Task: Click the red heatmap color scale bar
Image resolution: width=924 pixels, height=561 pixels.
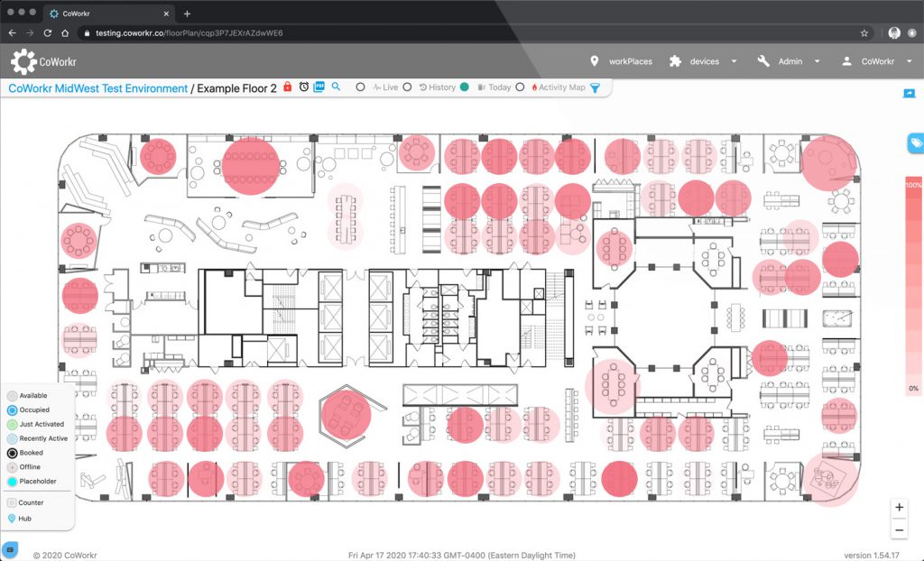Action: coord(913,286)
